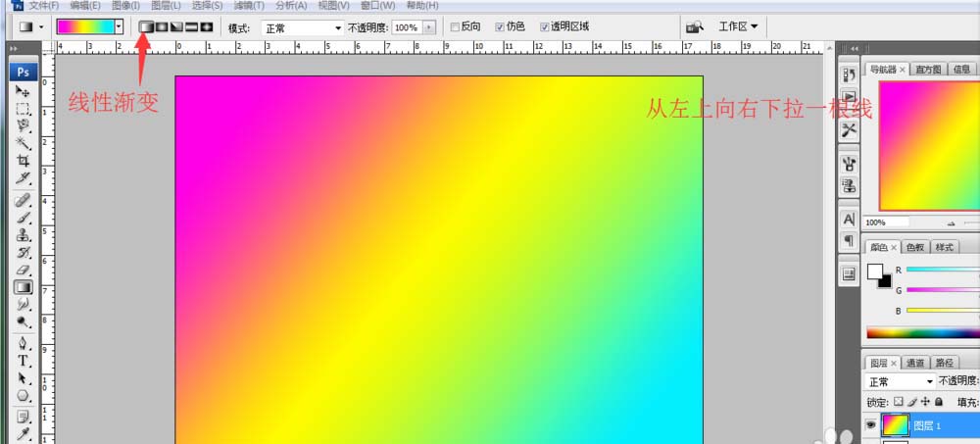Select the Rectangular Marquee tool
Image resolution: width=980 pixels, height=444 pixels.
(24, 109)
